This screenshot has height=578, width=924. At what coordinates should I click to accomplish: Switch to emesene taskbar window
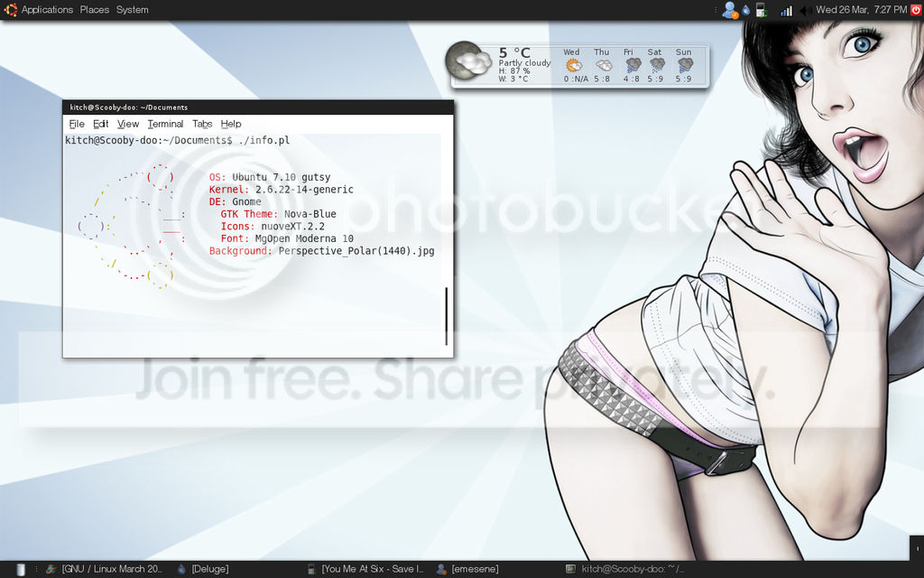pyautogui.click(x=467, y=569)
